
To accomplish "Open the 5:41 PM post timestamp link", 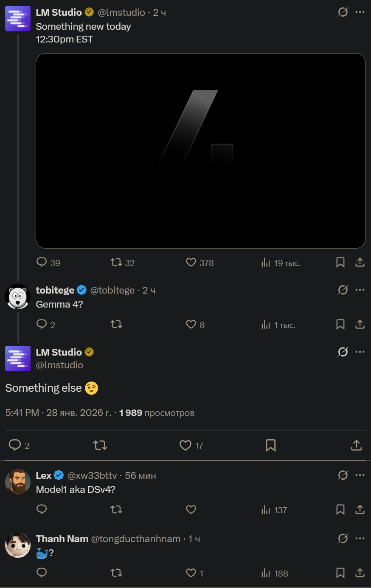I will pyautogui.click(x=22, y=413).
